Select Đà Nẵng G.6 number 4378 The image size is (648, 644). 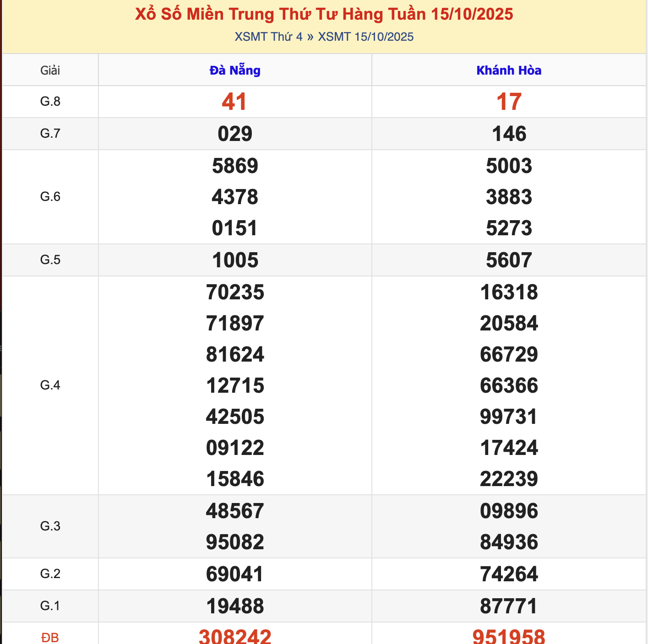(235, 197)
